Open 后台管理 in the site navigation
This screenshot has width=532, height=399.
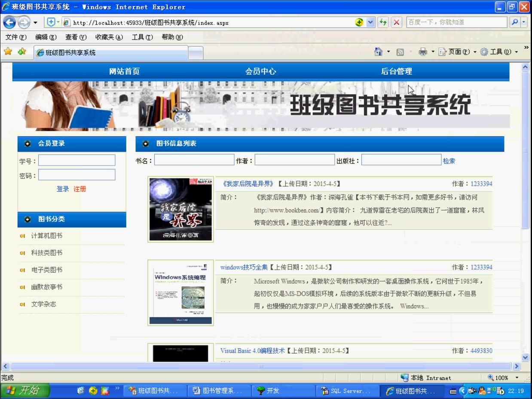pyautogui.click(x=397, y=71)
